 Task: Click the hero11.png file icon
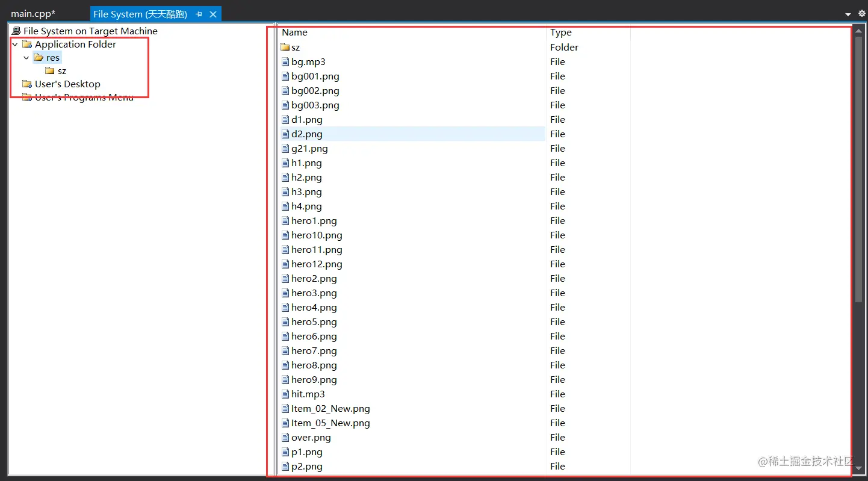[286, 249]
